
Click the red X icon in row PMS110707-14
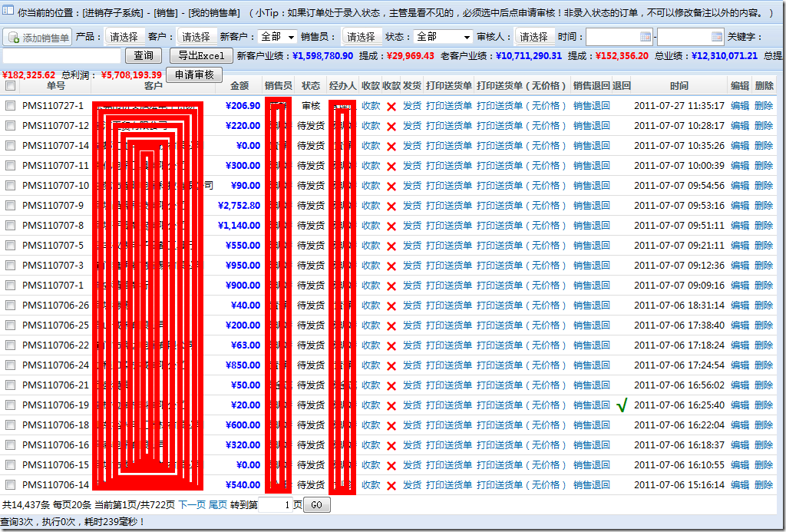(x=391, y=147)
